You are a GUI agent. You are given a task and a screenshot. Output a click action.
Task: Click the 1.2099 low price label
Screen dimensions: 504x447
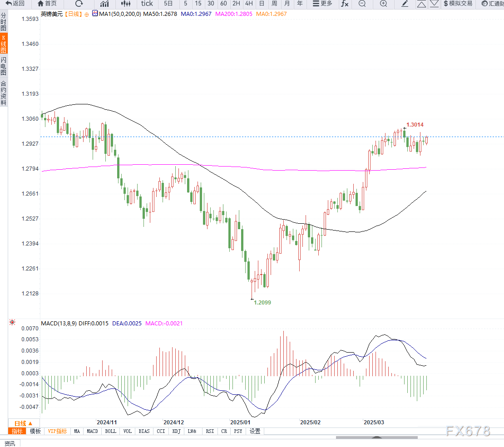262,302
